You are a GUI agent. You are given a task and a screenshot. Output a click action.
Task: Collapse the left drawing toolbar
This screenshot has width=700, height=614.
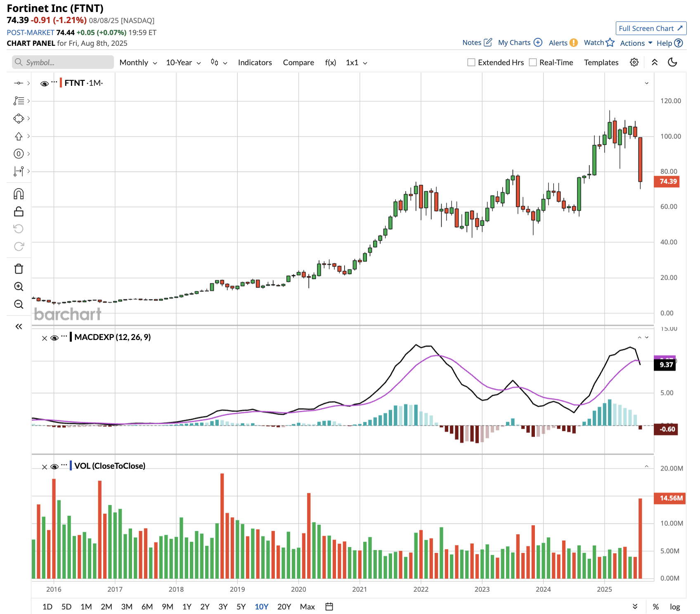(x=19, y=327)
